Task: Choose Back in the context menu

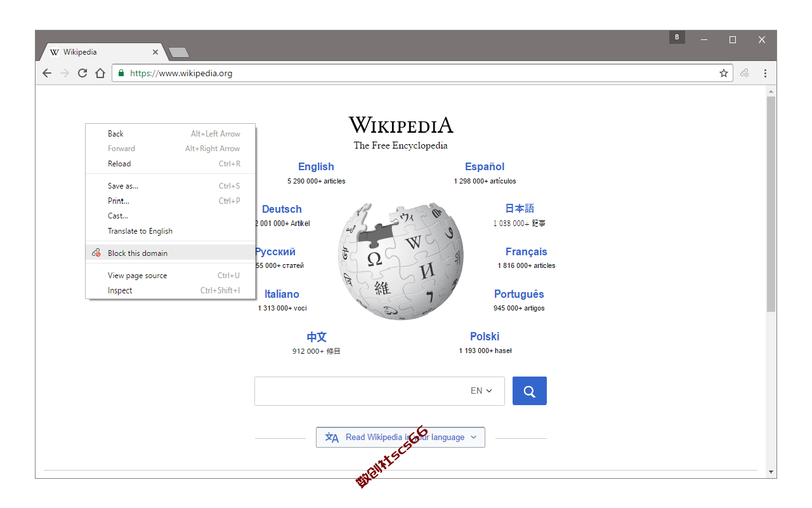Action: [x=171, y=134]
